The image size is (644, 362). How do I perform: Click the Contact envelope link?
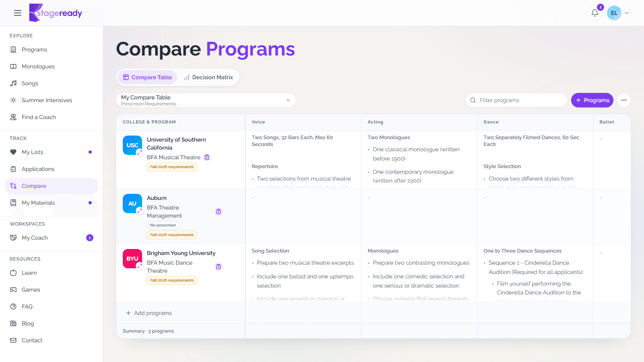point(52,340)
